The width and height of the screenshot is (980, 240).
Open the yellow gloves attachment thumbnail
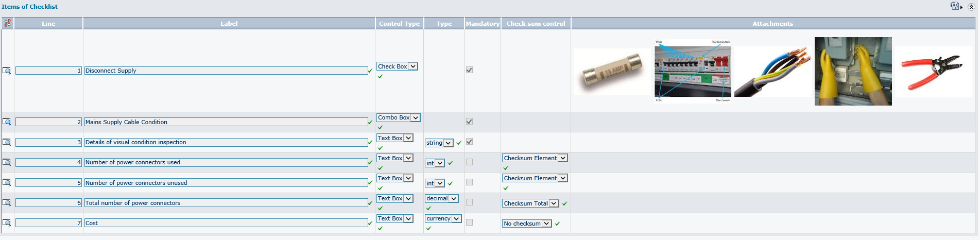tap(853, 71)
